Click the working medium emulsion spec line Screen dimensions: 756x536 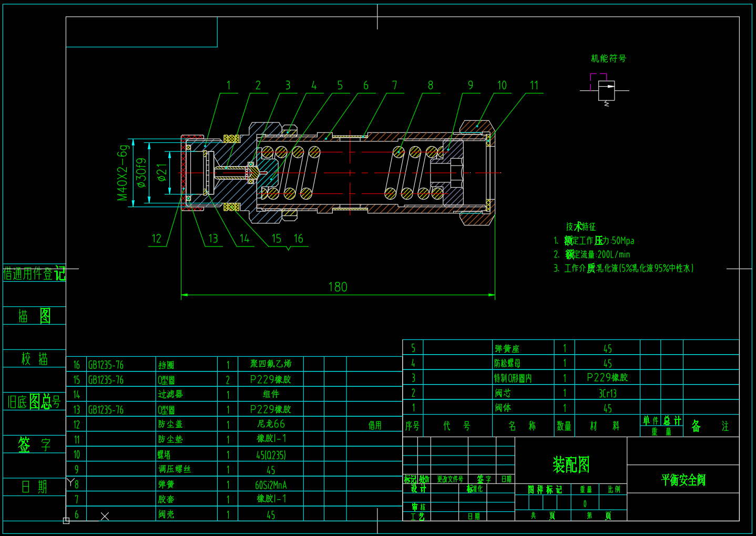(x=624, y=268)
